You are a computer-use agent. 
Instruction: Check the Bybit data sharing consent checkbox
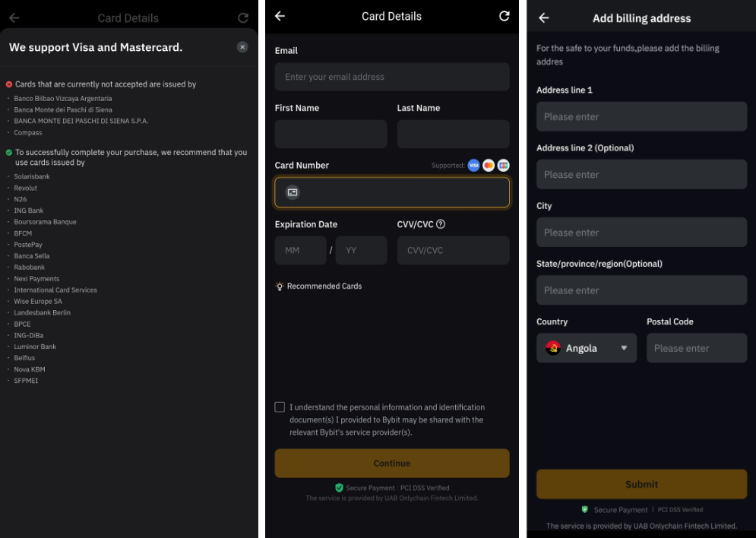click(280, 407)
